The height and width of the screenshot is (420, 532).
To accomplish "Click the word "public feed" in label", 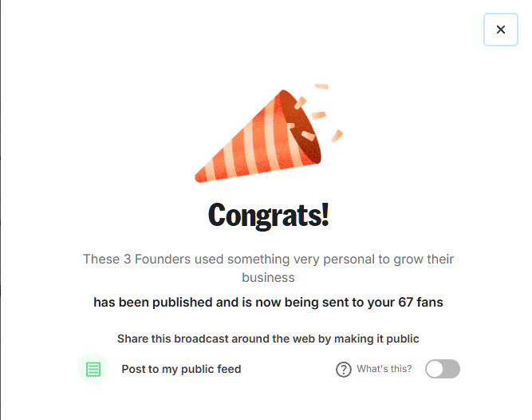I will point(211,369).
